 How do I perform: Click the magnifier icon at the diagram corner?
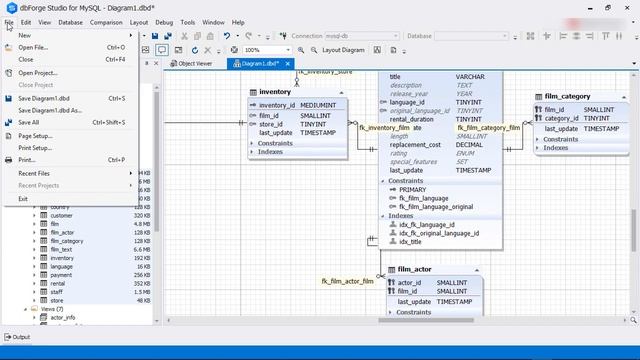click(x=633, y=320)
